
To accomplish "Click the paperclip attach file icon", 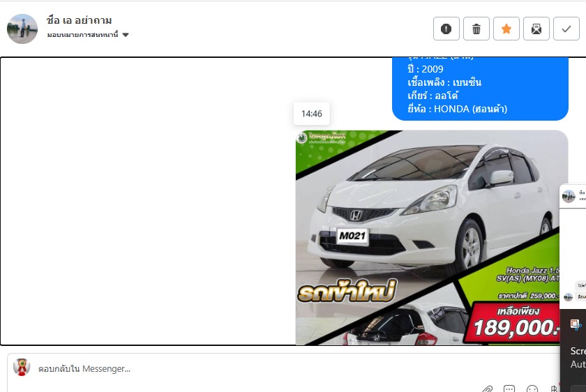I will coord(488,388).
